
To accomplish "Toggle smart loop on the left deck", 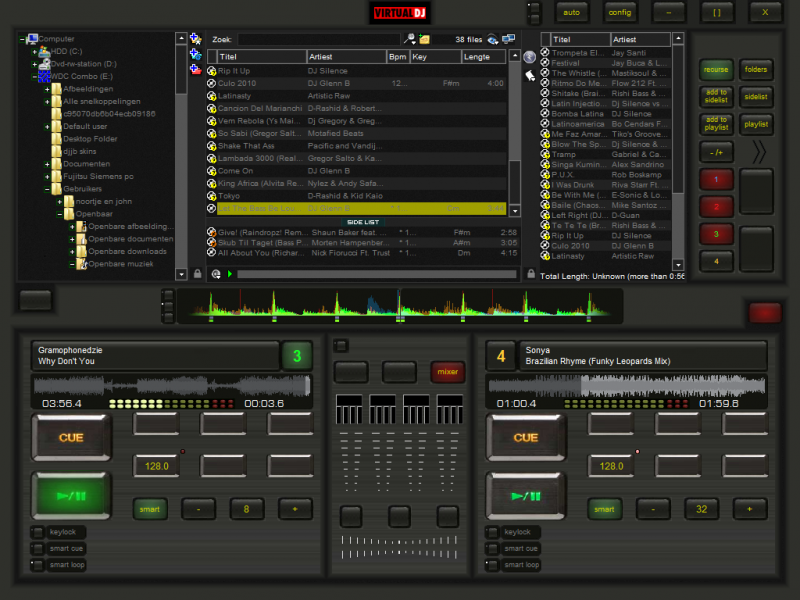I will (x=38, y=565).
